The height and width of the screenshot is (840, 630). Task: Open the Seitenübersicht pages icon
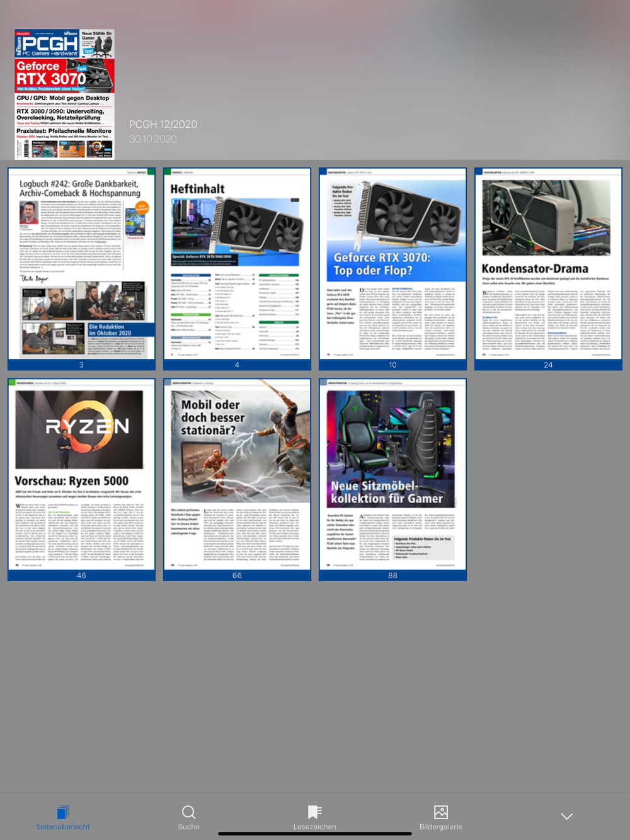[x=63, y=812]
